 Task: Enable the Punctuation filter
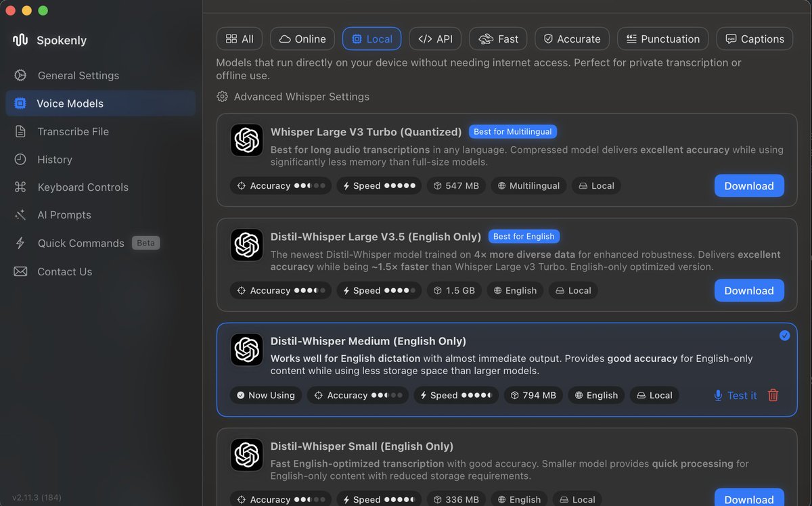[662, 39]
